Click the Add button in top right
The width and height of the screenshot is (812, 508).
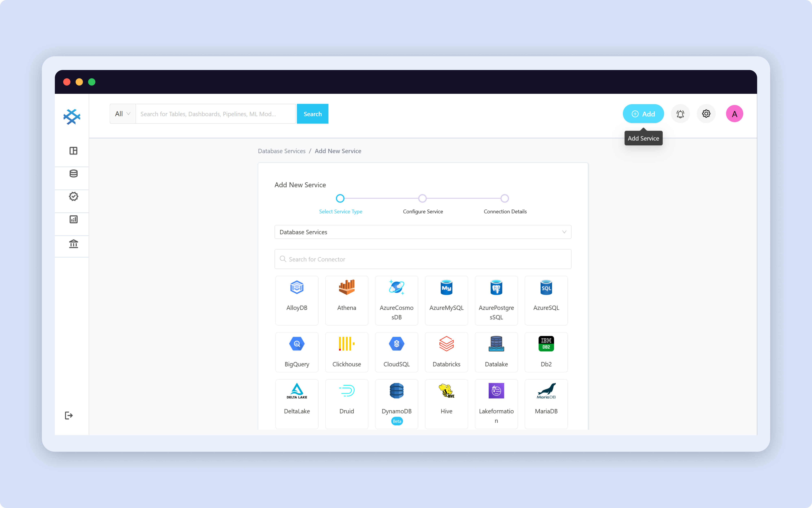(x=643, y=113)
